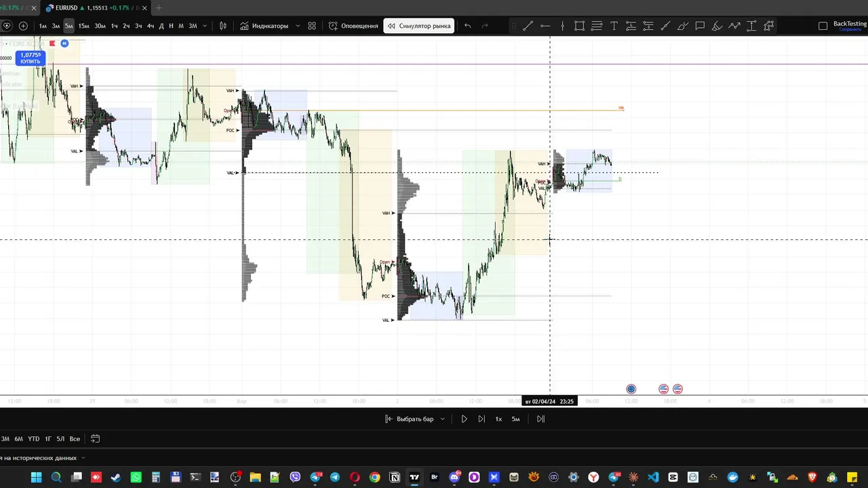
Task: Click the Сохранить link under BackTesting
Action: pos(850,30)
